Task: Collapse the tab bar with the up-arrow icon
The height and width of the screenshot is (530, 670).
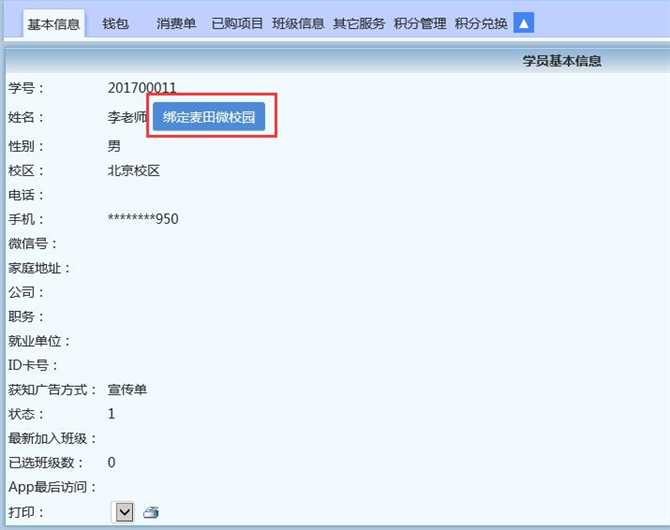Action: pyautogui.click(x=523, y=23)
